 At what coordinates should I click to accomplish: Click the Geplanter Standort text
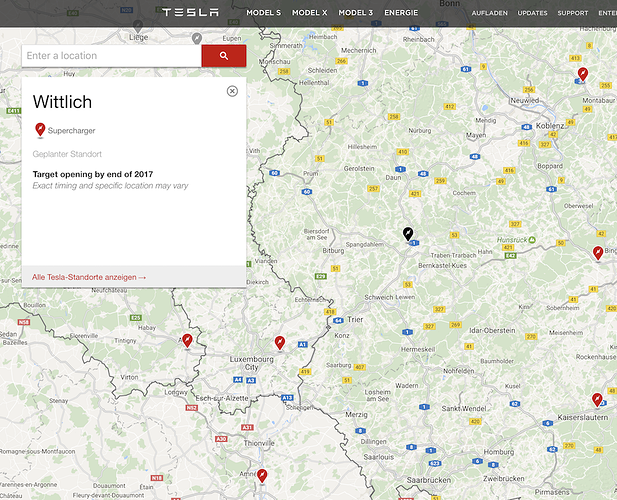click(x=67, y=154)
